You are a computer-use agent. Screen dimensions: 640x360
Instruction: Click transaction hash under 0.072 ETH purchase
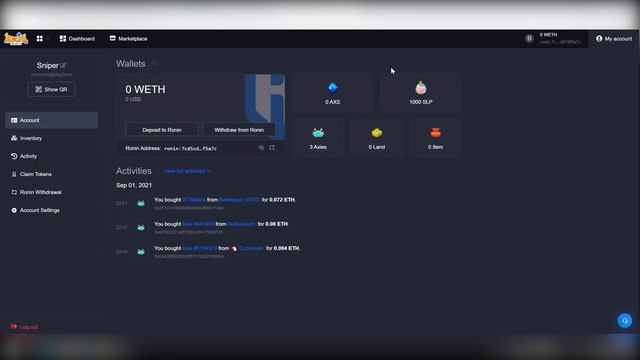click(189, 208)
